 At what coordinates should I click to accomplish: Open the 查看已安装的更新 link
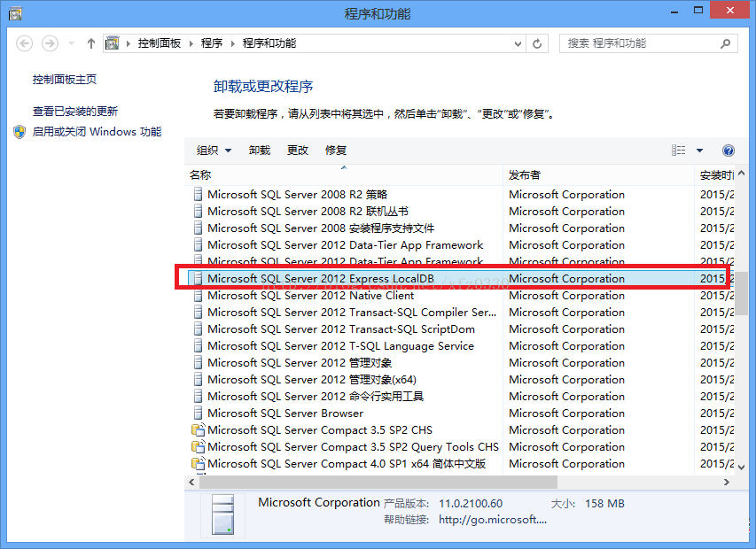(75, 112)
